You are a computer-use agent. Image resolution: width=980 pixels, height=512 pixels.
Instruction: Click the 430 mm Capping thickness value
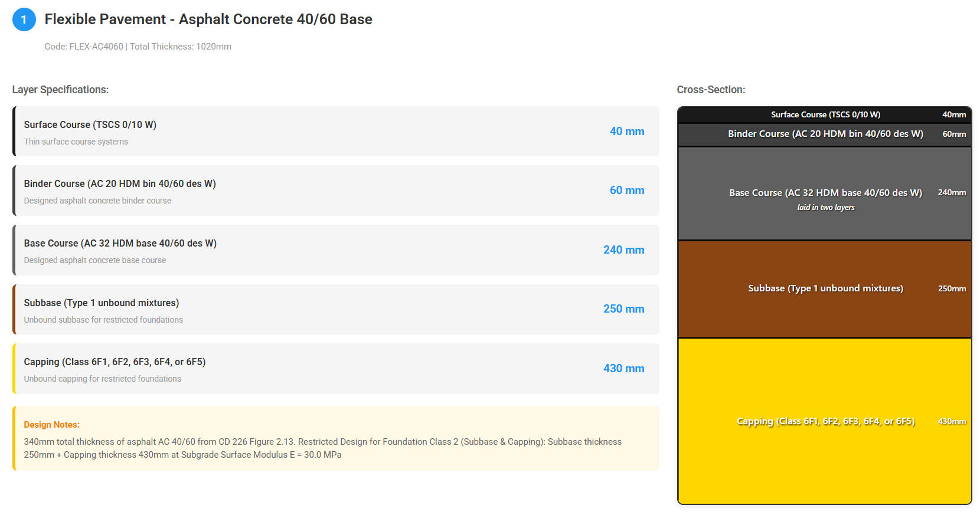tap(623, 369)
